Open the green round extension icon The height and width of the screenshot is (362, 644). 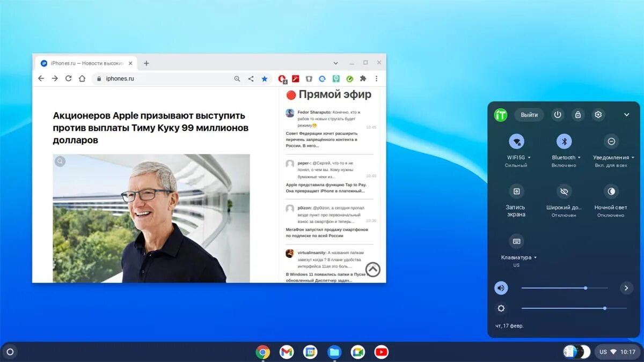349,78
